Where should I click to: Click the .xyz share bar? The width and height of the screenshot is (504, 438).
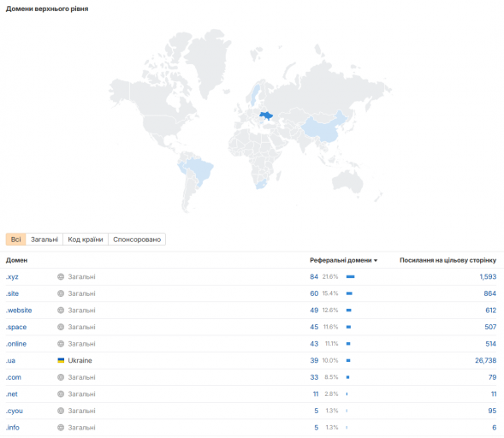(350, 276)
